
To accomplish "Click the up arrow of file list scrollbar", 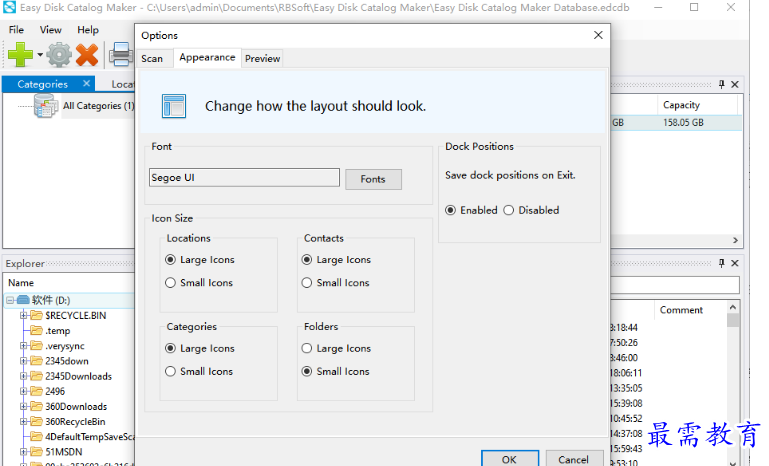I will [x=733, y=307].
